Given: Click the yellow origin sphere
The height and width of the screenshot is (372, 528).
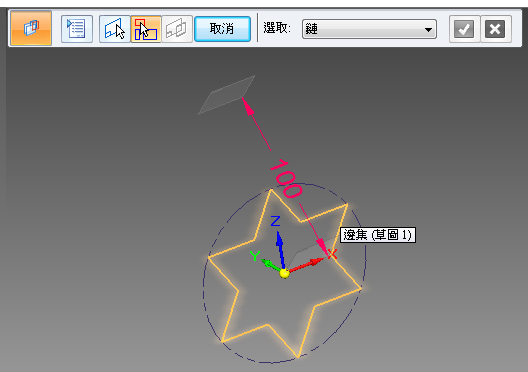Looking at the screenshot, I should pyautogui.click(x=285, y=273).
